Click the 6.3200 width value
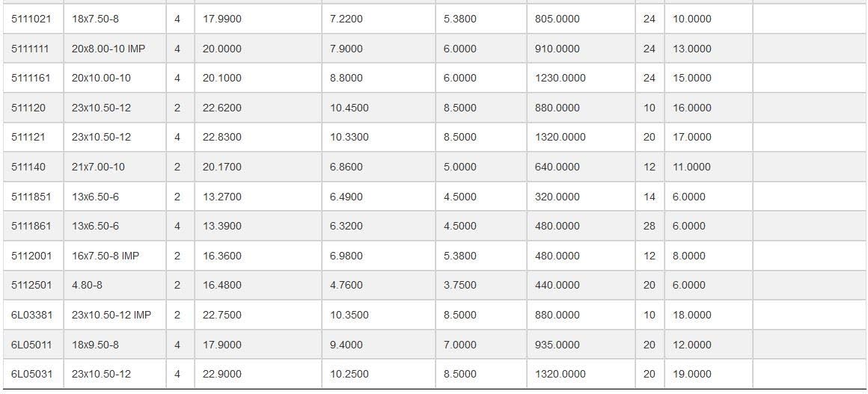 [346, 227]
